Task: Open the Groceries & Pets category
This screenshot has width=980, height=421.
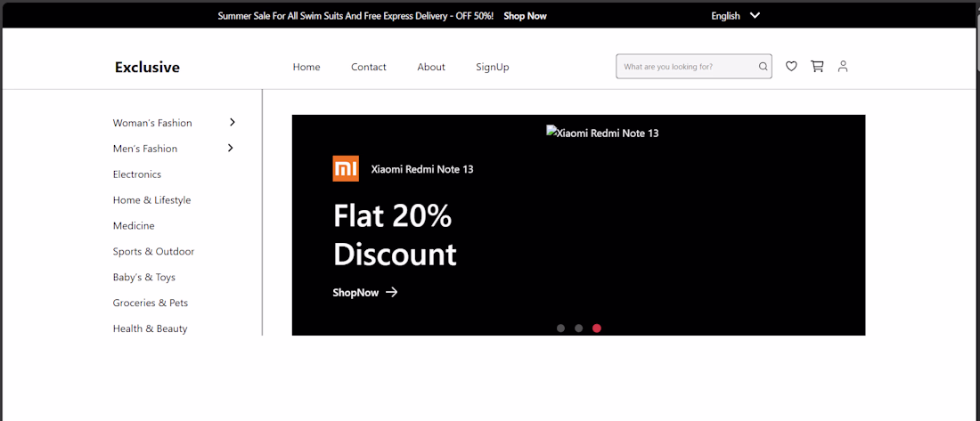Action: (x=151, y=303)
